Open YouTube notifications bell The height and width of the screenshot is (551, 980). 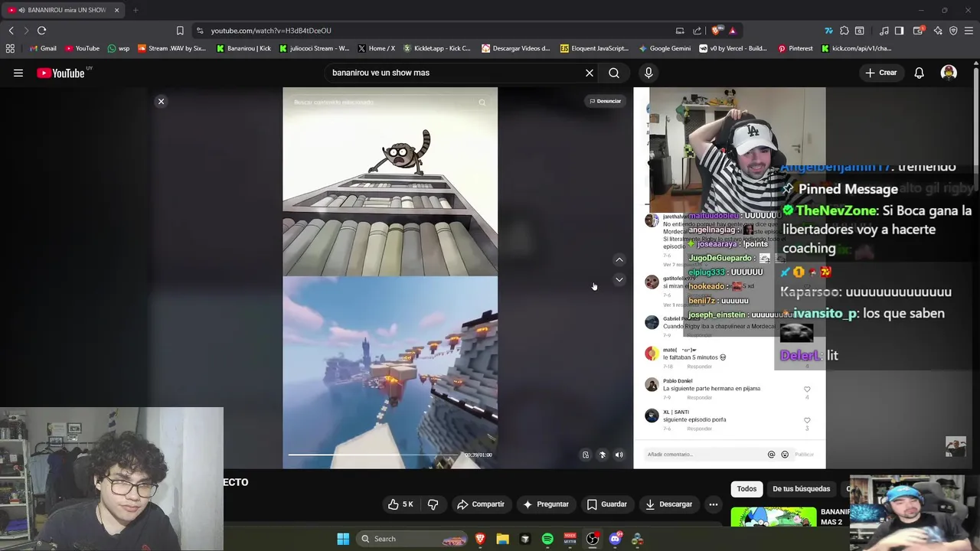click(x=919, y=73)
